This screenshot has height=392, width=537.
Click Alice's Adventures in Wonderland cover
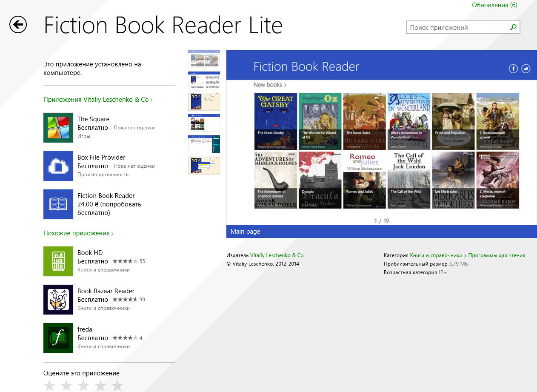[x=409, y=121]
